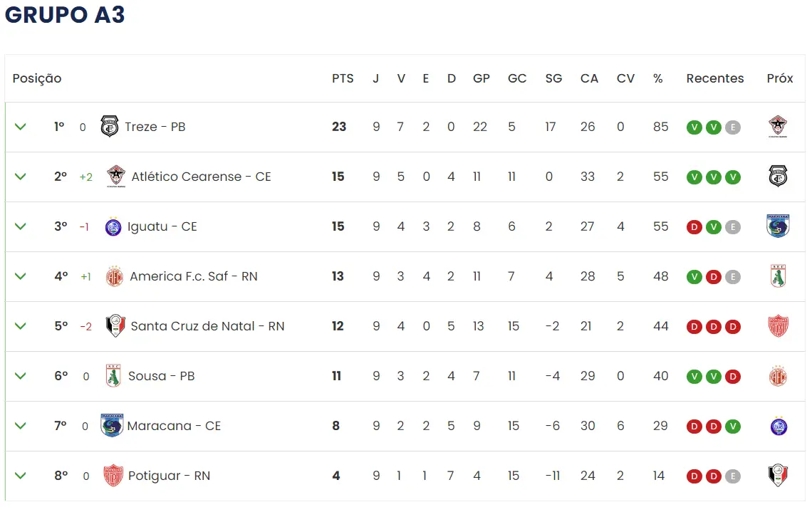
Task: Click next-opponent crest in Potiguar row
Action: pyautogui.click(x=778, y=476)
